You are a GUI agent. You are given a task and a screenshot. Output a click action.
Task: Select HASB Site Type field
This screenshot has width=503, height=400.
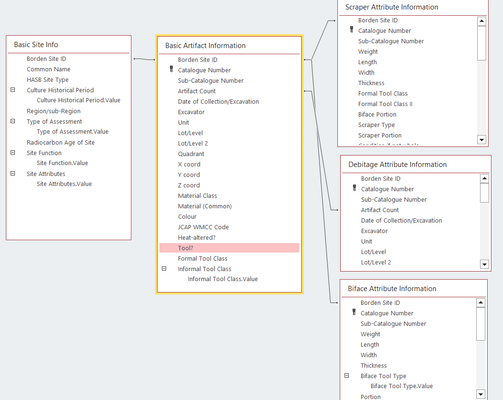(x=48, y=80)
